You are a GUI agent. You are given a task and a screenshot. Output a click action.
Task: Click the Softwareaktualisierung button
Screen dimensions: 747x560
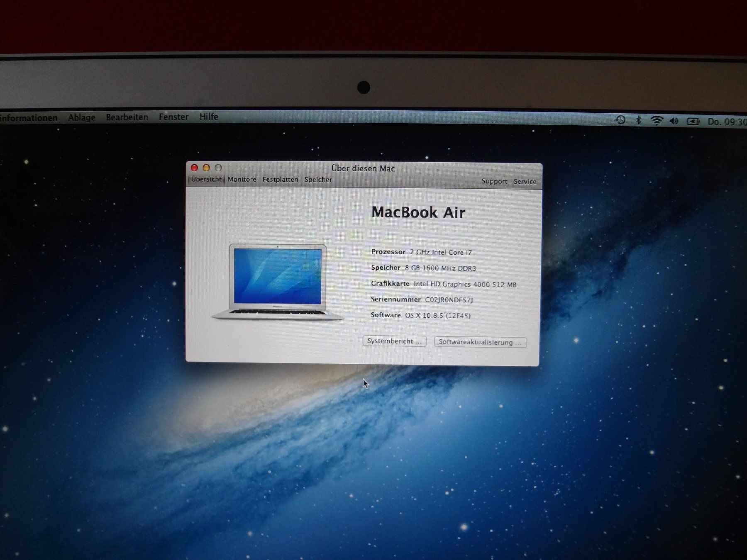tap(480, 342)
